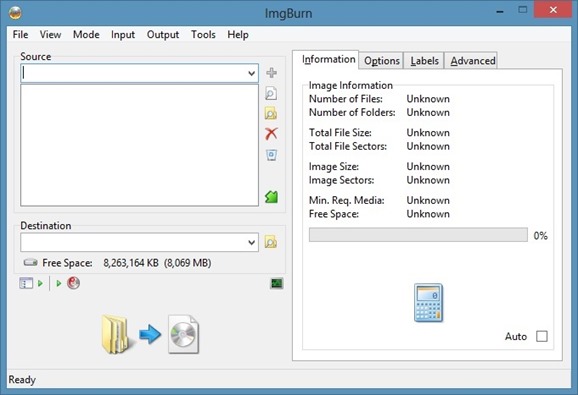Click 'Number of Files:' label
The image size is (578, 395).
346,99
